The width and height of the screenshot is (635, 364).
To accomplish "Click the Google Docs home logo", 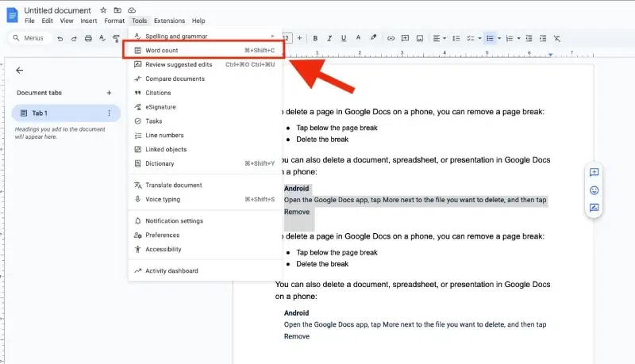I will (x=12, y=15).
